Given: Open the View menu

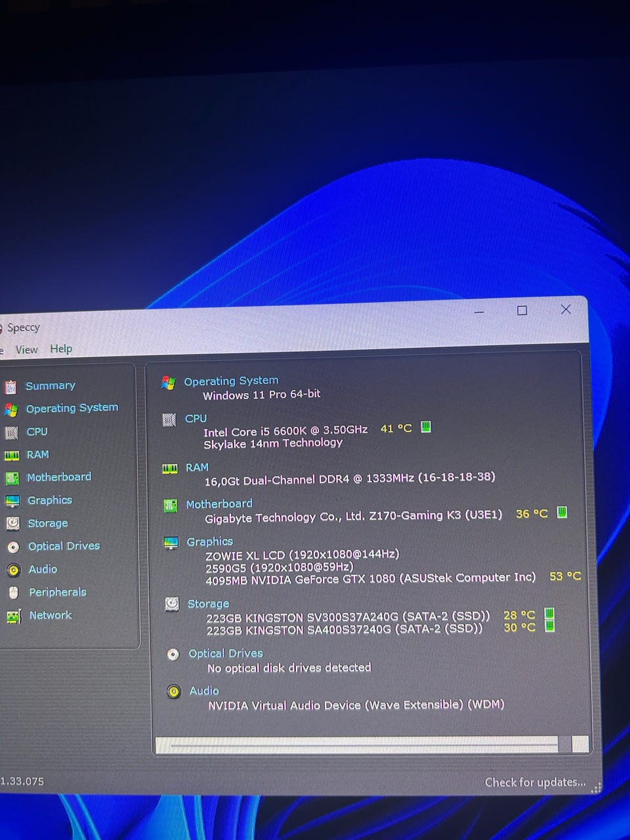Looking at the screenshot, I should click(27, 350).
